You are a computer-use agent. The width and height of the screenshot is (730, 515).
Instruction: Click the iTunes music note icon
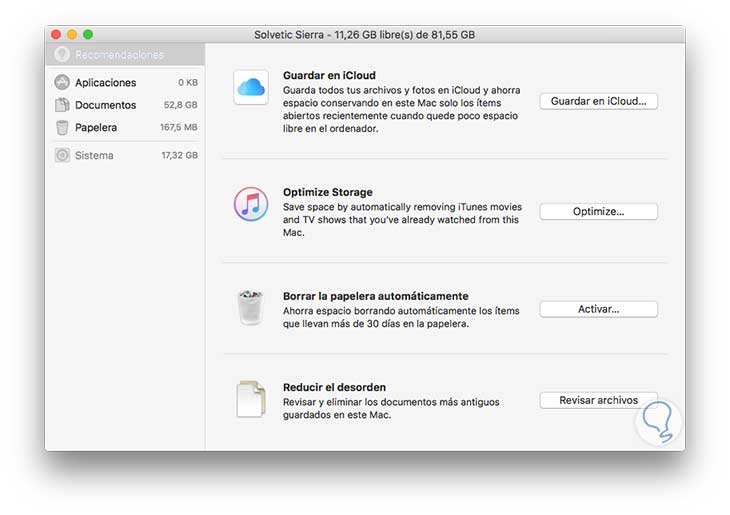pos(250,205)
